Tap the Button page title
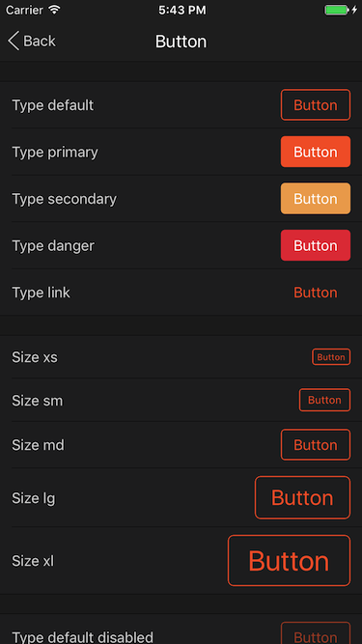The height and width of the screenshot is (644, 362). coord(181,42)
